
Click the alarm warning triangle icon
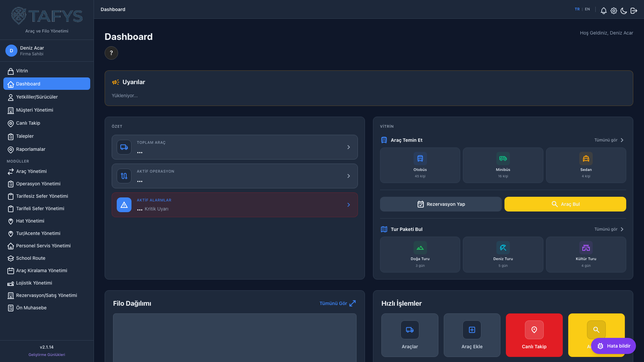point(124,205)
